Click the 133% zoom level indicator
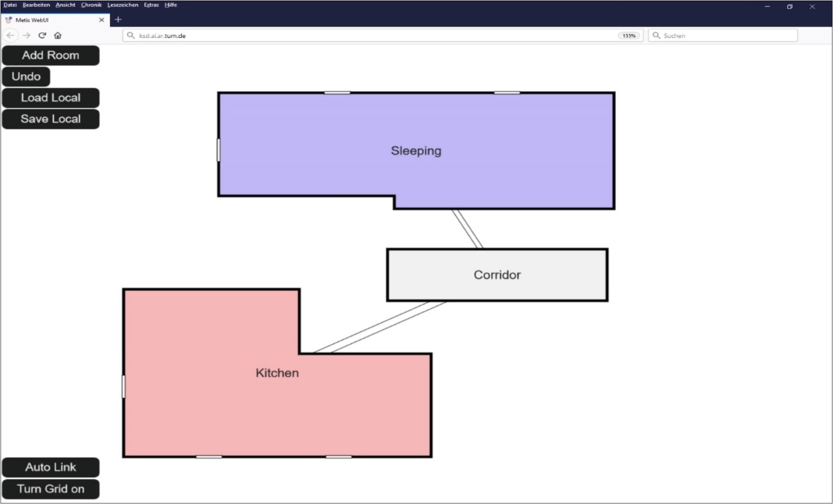Screen dimensions: 833x504 [x=628, y=35]
